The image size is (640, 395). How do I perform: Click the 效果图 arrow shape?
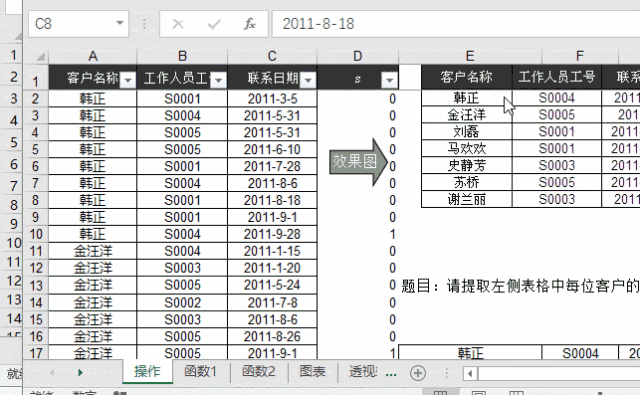coord(358,162)
